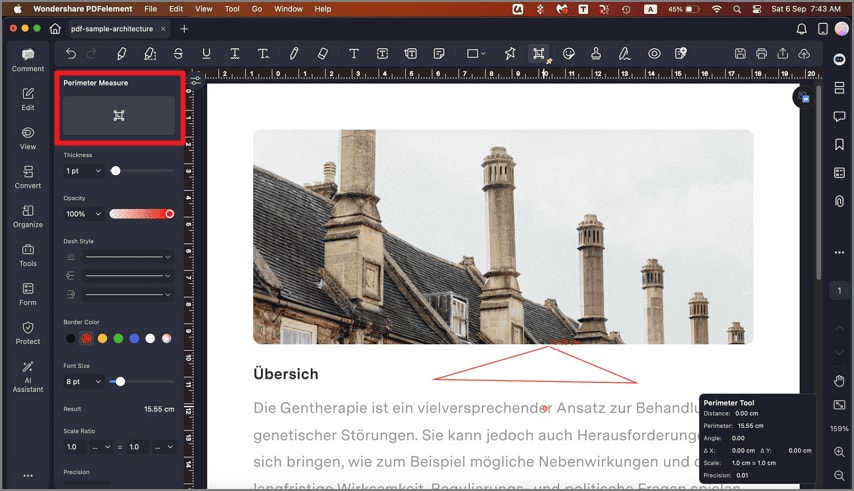This screenshot has width=854, height=491.
Task: Open the notifications bell icon
Action: (x=802, y=29)
